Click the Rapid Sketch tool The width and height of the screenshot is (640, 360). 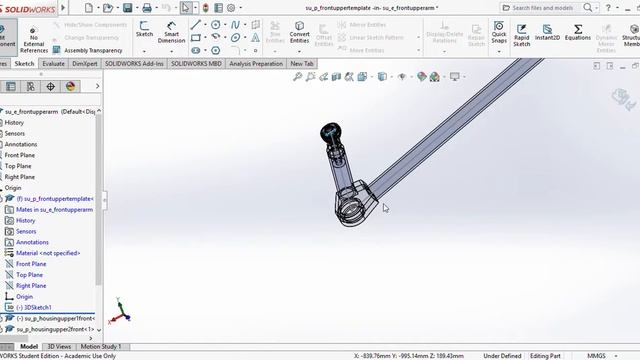click(x=522, y=35)
